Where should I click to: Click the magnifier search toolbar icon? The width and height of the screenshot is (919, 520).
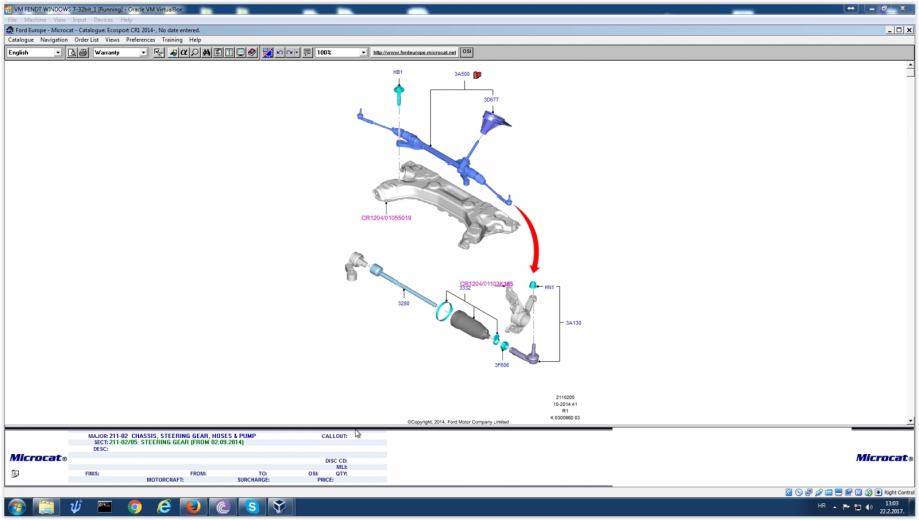click(195, 52)
